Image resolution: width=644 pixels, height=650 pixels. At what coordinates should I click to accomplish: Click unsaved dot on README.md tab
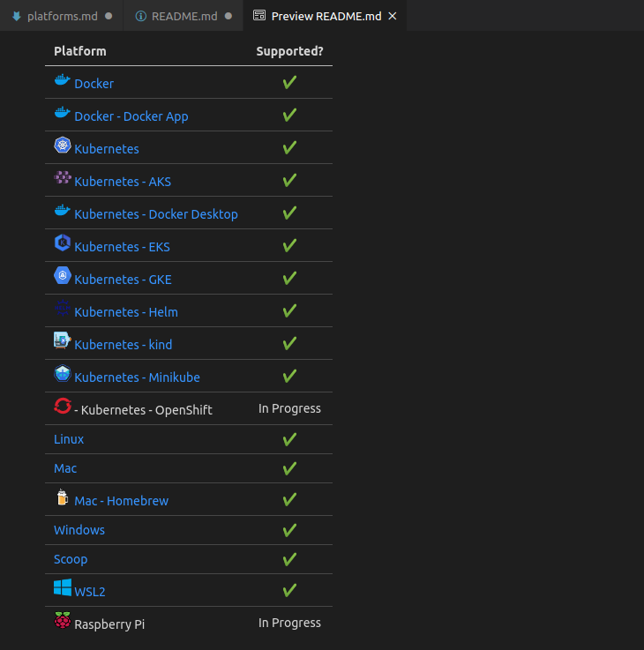coord(228,16)
